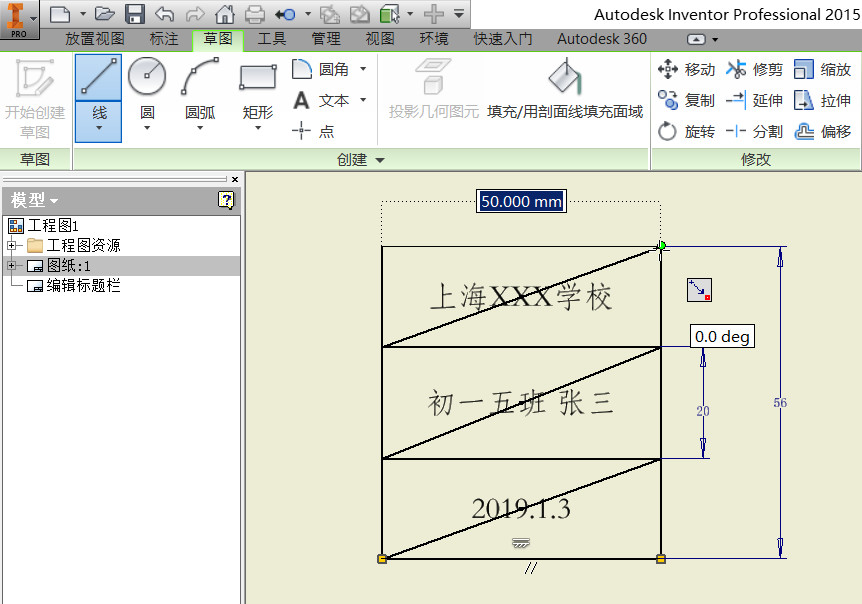Select the Stretch (拉伸) tool

pyautogui.click(x=822, y=101)
